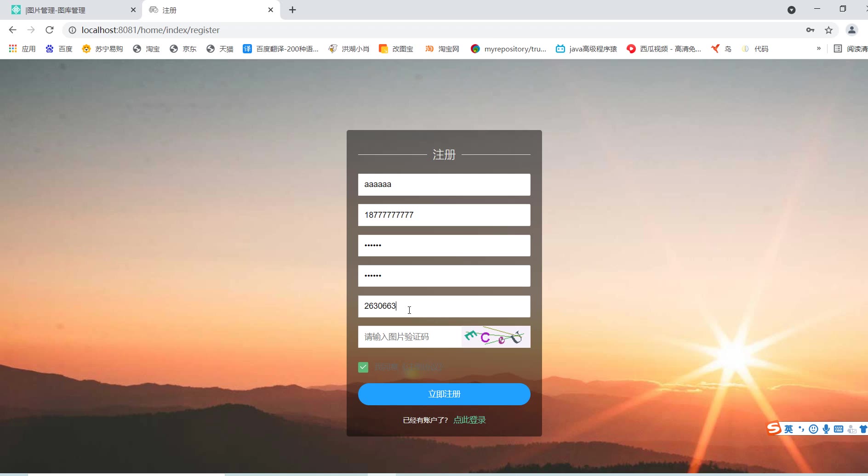Open the Chrome profile avatar icon
The image size is (868, 476).
[x=851, y=30]
